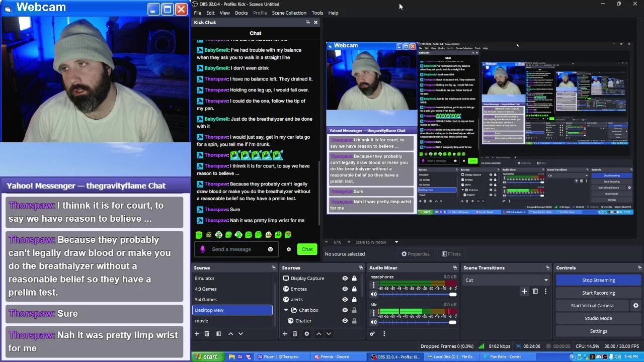Open Virtual Camera settings gear

pyautogui.click(x=635, y=306)
